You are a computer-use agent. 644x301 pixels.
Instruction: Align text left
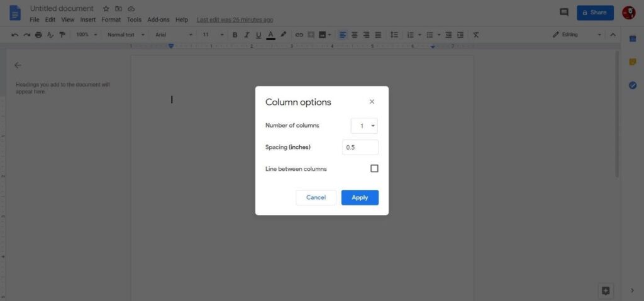pyautogui.click(x=343, y=35)
